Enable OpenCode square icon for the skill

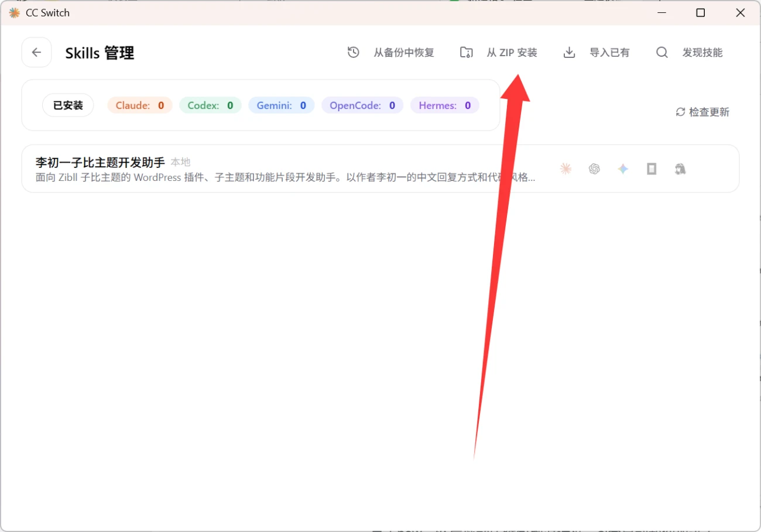pyautogui.click(x=652, y=169)
